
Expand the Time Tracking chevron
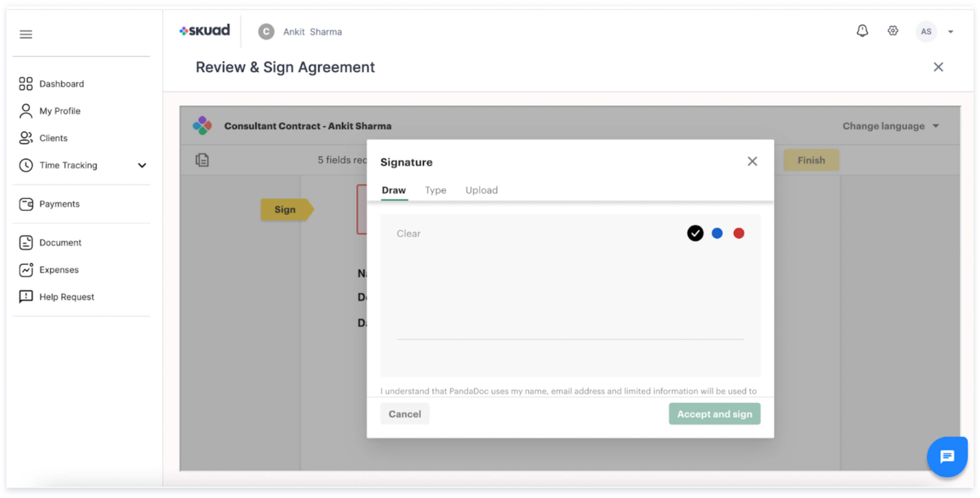[142, 165]
